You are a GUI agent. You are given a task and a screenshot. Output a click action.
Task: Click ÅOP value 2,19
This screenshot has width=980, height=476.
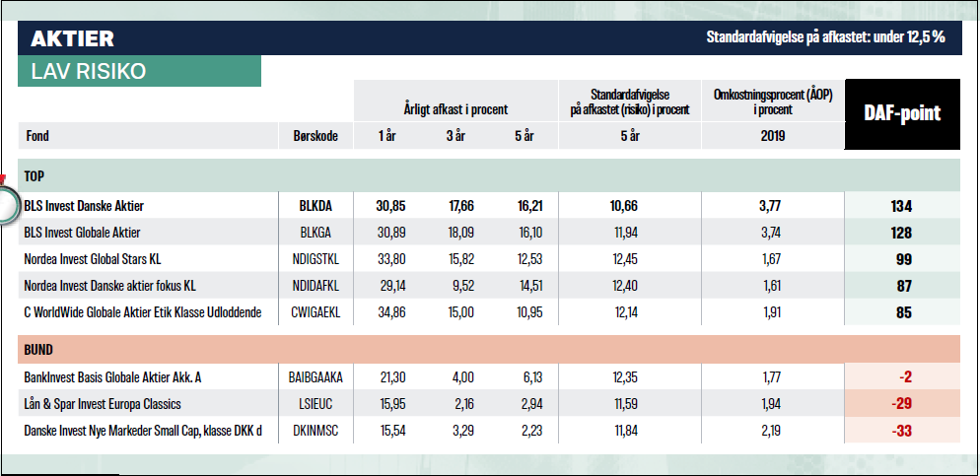pyautogui.click(x=771, y=431)
